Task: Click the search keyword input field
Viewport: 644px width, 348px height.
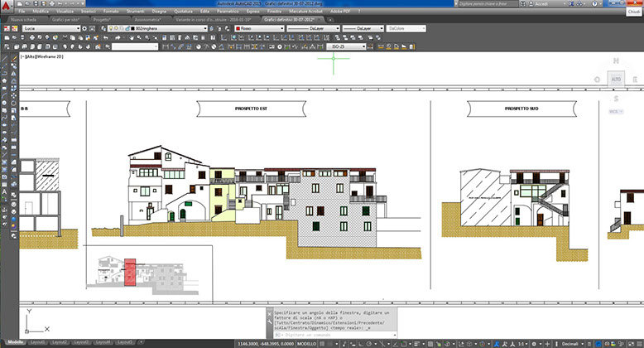Action: tap(488, 4)
